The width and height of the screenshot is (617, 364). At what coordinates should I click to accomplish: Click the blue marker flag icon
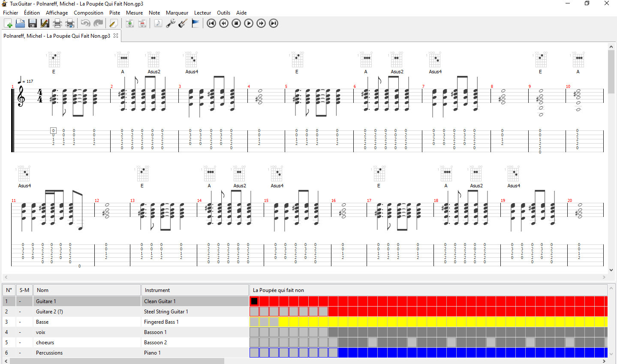tap(195, 23)
